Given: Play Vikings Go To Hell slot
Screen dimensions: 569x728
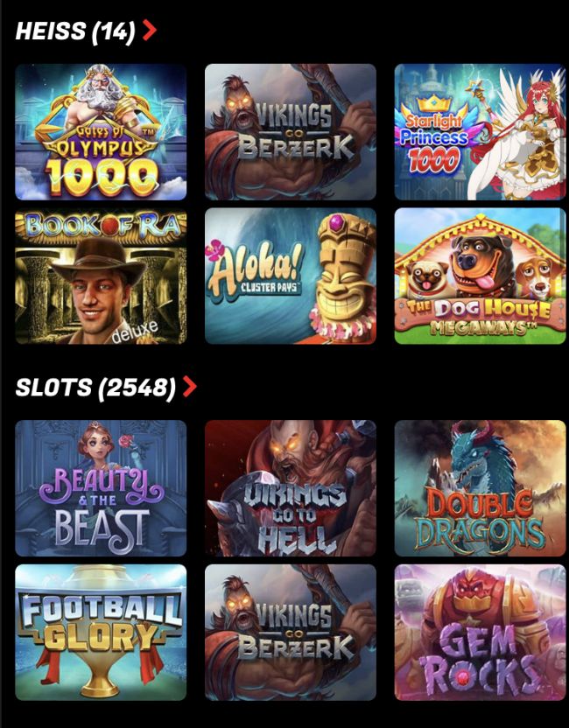Looking at the screenshot, I should coord(291,488).
